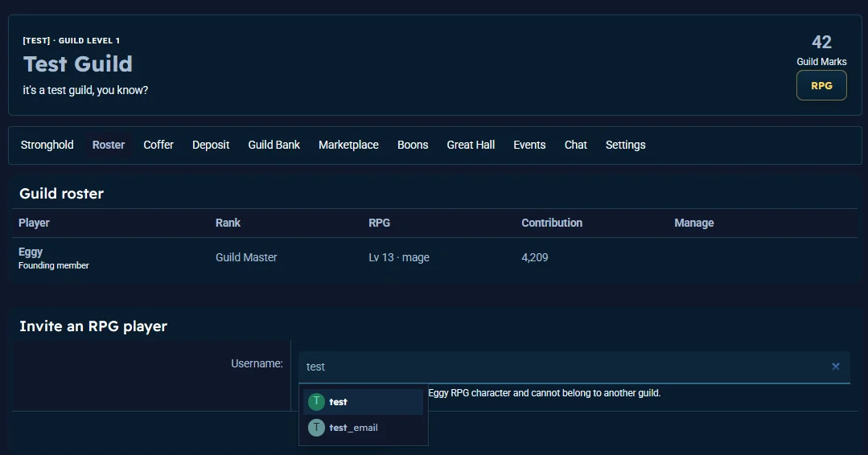Click the 42 Guild Marks count
The image size is (868, 455).
[x=821, y=42]
